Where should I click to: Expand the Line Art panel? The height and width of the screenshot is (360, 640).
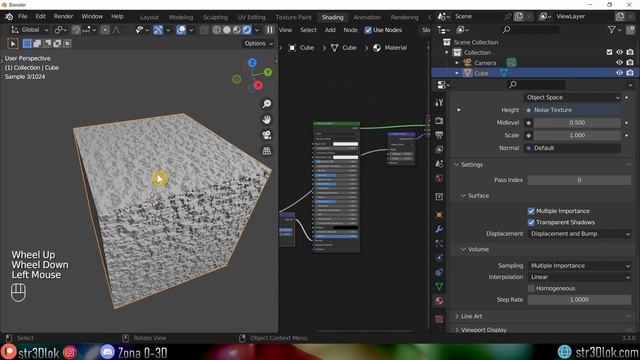click(x=471, y=316)
